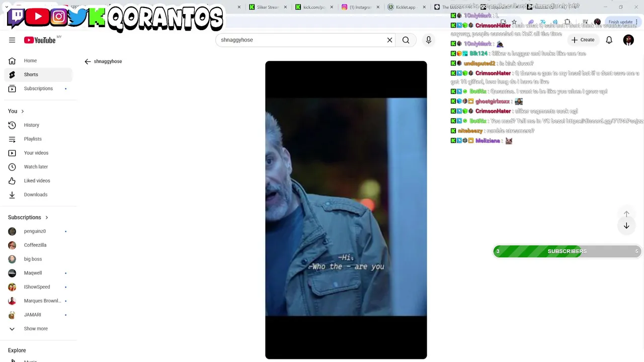
Task: Click the Twitter bird icon in overlay
Action: [x=77, y=18]
